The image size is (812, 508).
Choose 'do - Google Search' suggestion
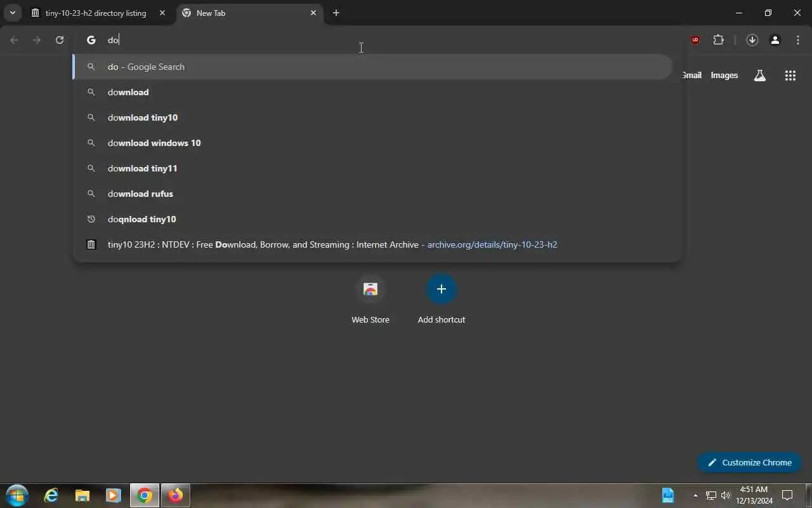[x=373, y=67]
